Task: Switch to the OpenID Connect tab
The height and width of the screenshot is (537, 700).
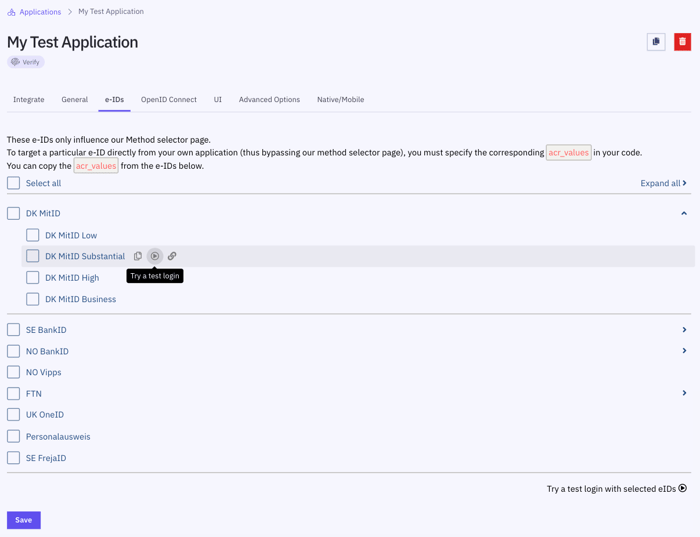Action: pos(168,100)
